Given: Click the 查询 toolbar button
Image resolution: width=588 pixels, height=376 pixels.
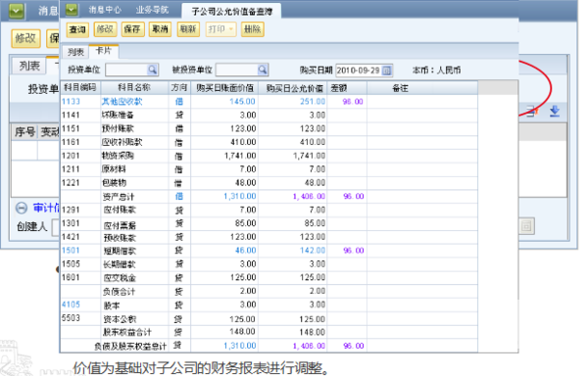Looking at the screenshot, I should click(x=77, y=29).
